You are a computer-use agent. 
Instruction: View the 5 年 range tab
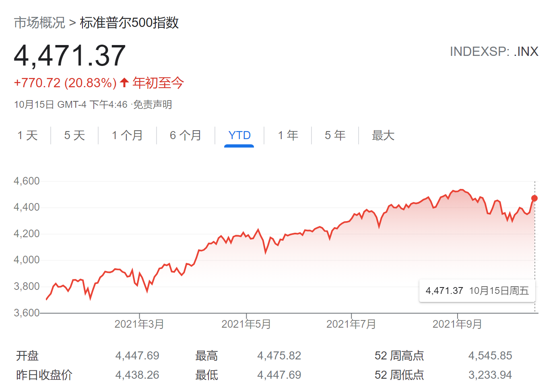pyautogui.click(x=335, y=135)
